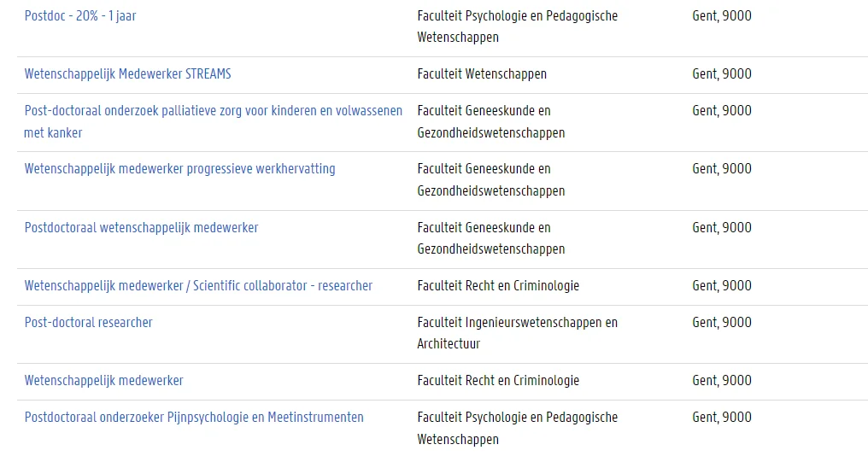Open the 'Postdoc - 20% - 1 jaar' vacancy

pyautogui.click(x=80, y=16)
